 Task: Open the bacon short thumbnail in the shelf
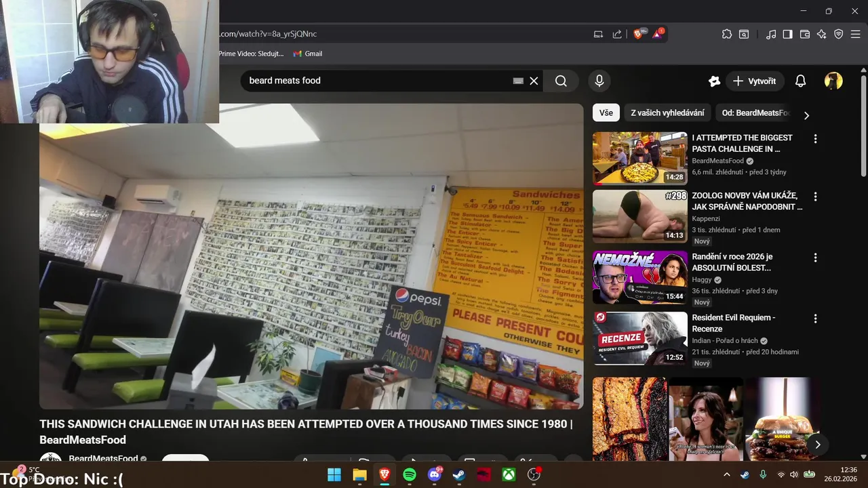[629, 419]
